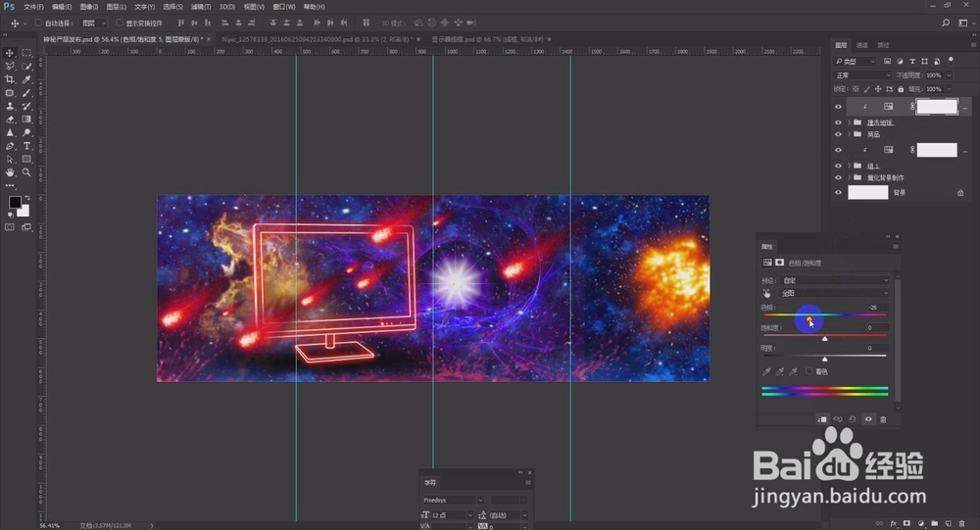Select the top adjustment layer mask thumbnail
Viewport: 980px width, 530px height.
point(937,107)
